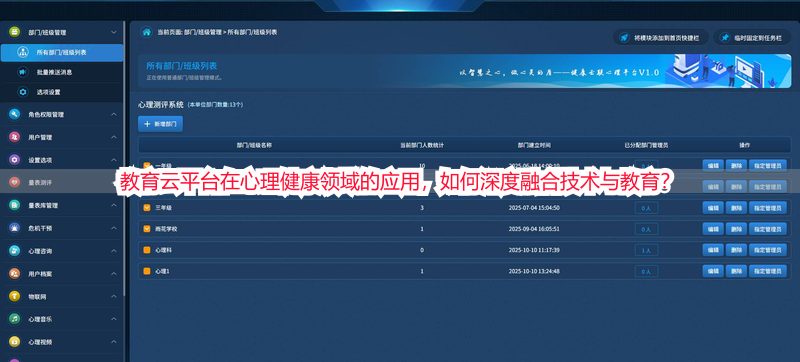Click 指定管理员 for the 一年级 row
The image size is (800, 362).
pos(767,165)
